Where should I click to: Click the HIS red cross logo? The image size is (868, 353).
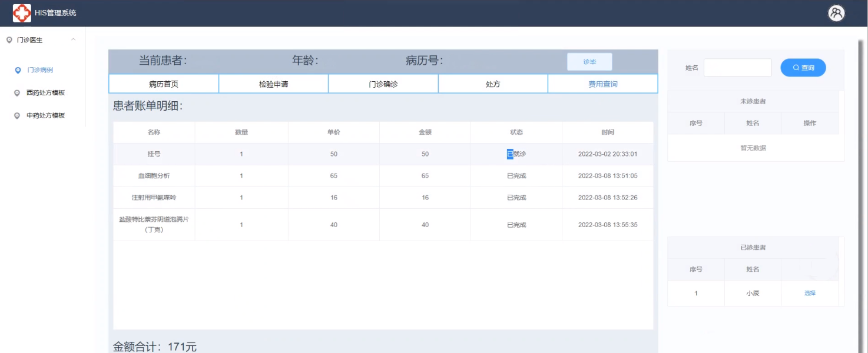tap(22, 13)
